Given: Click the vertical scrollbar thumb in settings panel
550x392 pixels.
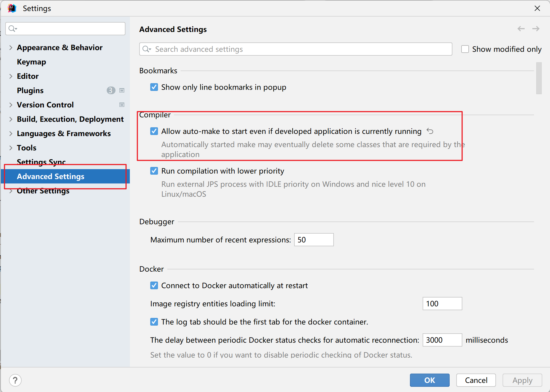Looking at the screenshot, I should pyautogui.click(x=539, y=78).
